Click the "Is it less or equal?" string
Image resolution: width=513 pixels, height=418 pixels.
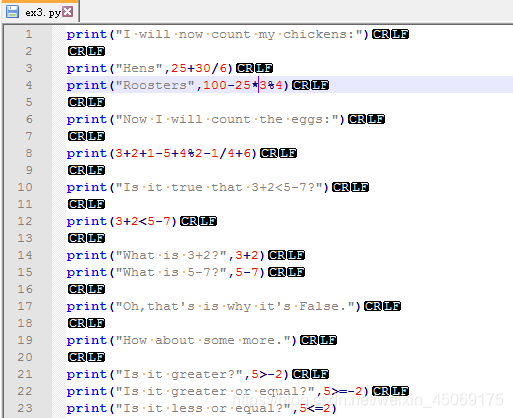coord(203,408)
